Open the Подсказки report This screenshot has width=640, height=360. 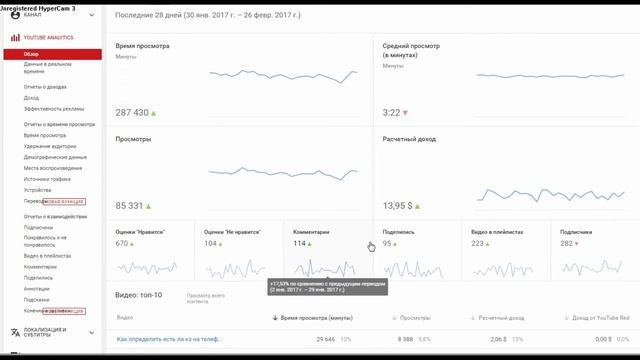[36, 300]
